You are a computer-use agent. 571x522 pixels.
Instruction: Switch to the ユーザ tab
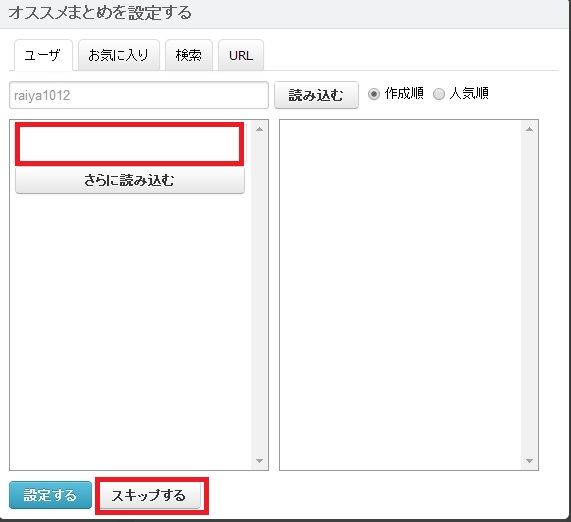43,55
